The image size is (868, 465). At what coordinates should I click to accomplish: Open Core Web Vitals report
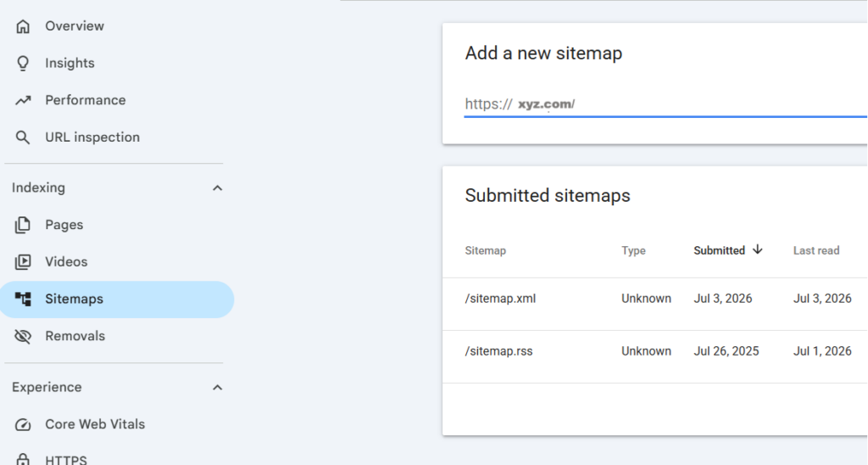click(x=95, y=424)
